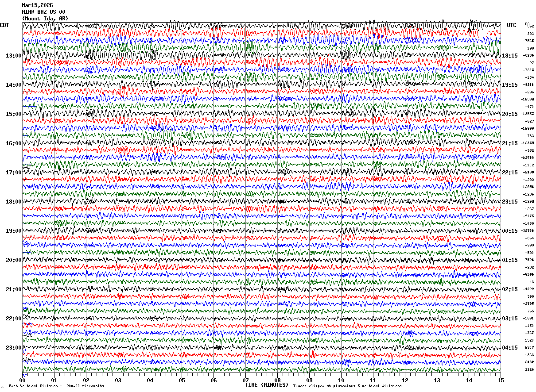Select the 18:00 CDT time label

click(x=13, y=202)
